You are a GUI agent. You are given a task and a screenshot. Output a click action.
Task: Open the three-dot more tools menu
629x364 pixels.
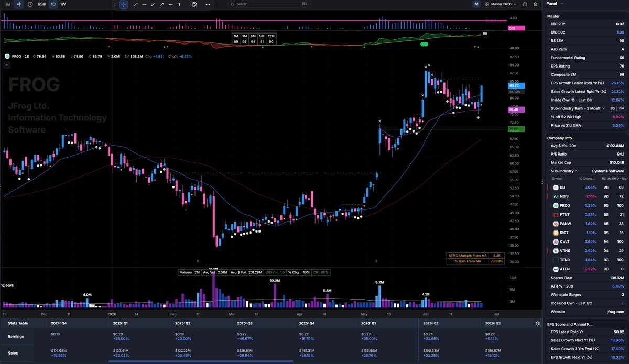click(208, 4)
